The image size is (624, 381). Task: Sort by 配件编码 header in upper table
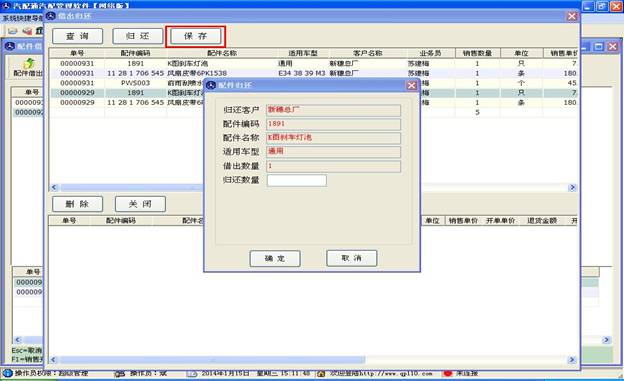pyautogui.click(x=135, y=53)
